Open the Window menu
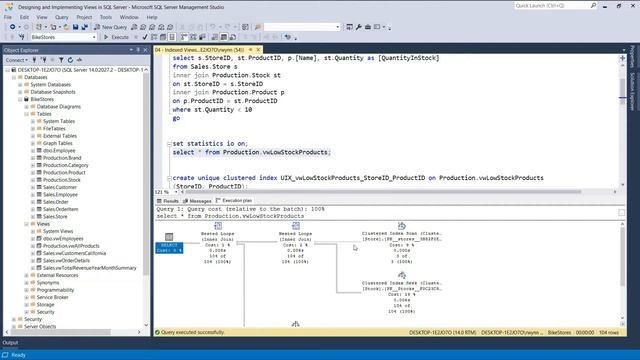This screenshot has height=360, width=640. pos(129,17)
